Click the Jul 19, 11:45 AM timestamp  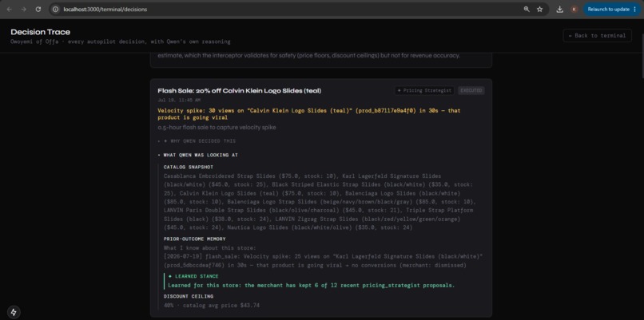pyautogui.click(x=179, y=100)
